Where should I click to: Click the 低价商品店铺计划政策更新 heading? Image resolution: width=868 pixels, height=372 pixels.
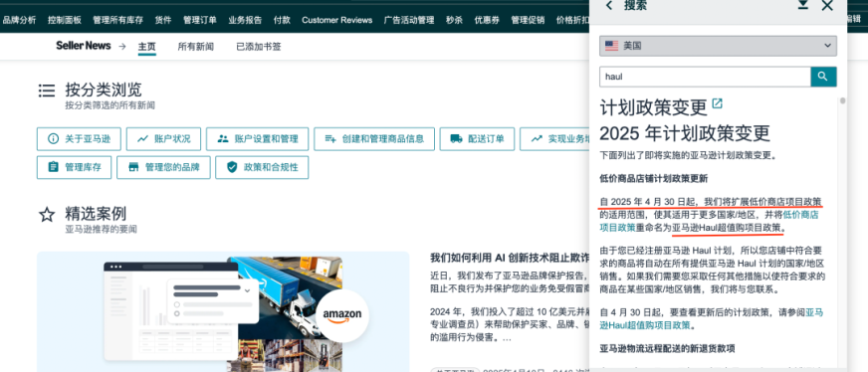point(653,178)
